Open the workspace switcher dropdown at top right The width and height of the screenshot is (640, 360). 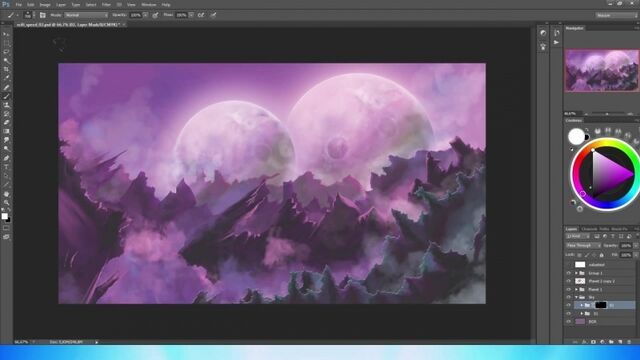pyautogui.click(x=616, y=15)
